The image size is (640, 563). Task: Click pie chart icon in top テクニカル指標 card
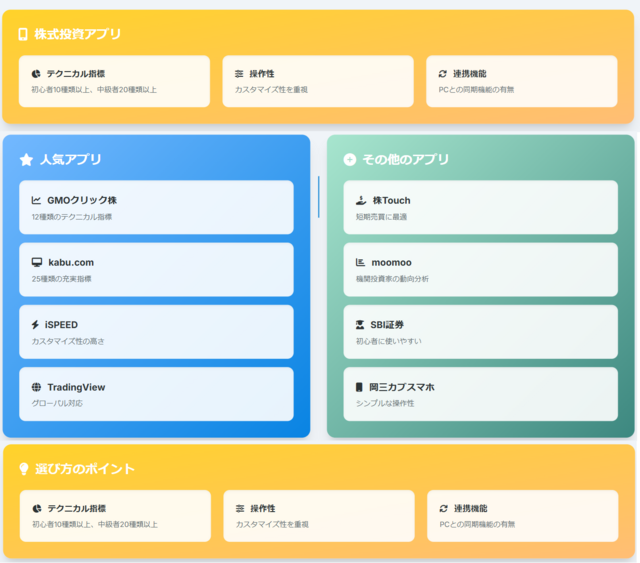36,74
